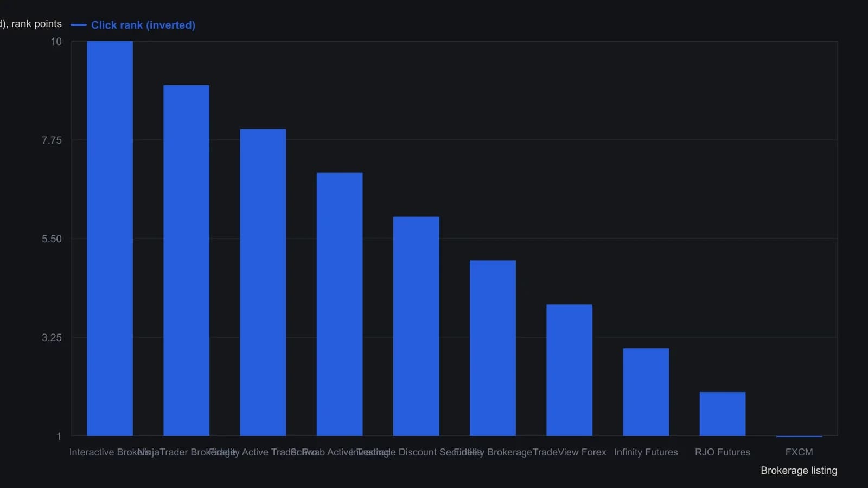Click the '10' y-axis tick label

point(56,42)
